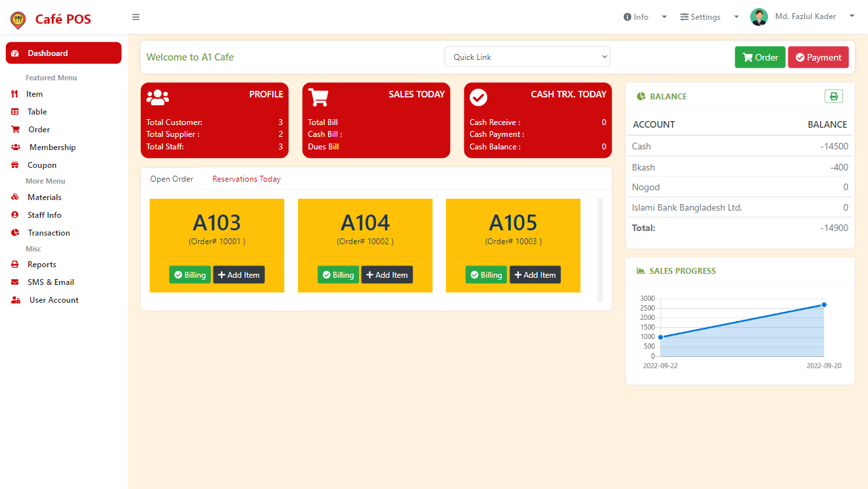Viewport: 868px width, 489px height.
Task: Click Billing for table A105
Action: pyautogui.click(x=487, y=275)
